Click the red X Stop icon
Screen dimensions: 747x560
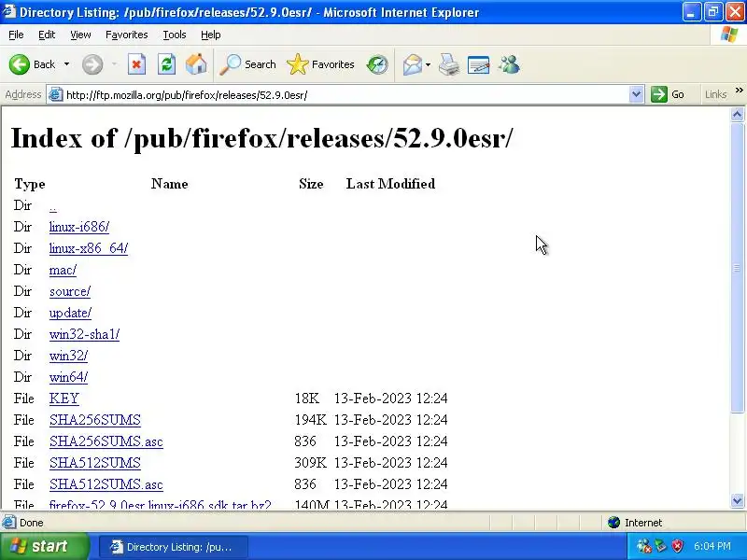(x=136, y=64)
